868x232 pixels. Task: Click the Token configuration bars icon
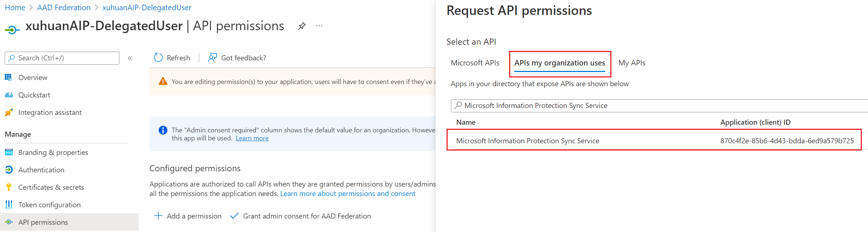9,205
